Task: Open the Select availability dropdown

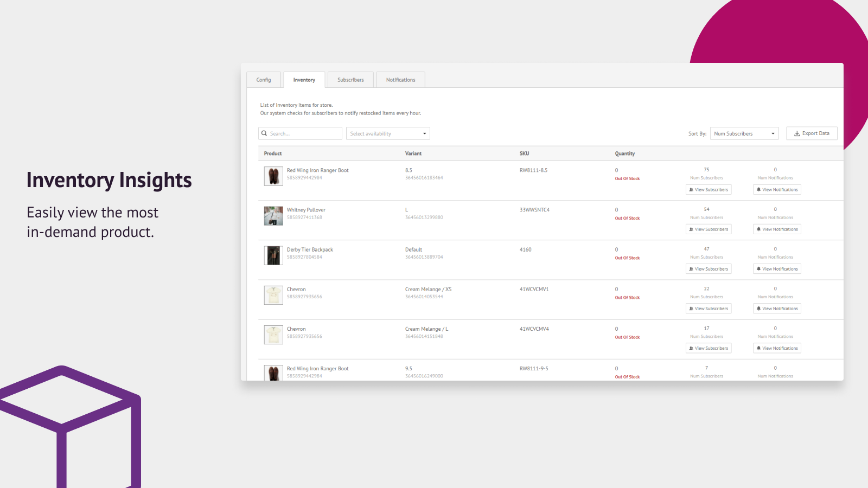Action: tap(387, 133)
